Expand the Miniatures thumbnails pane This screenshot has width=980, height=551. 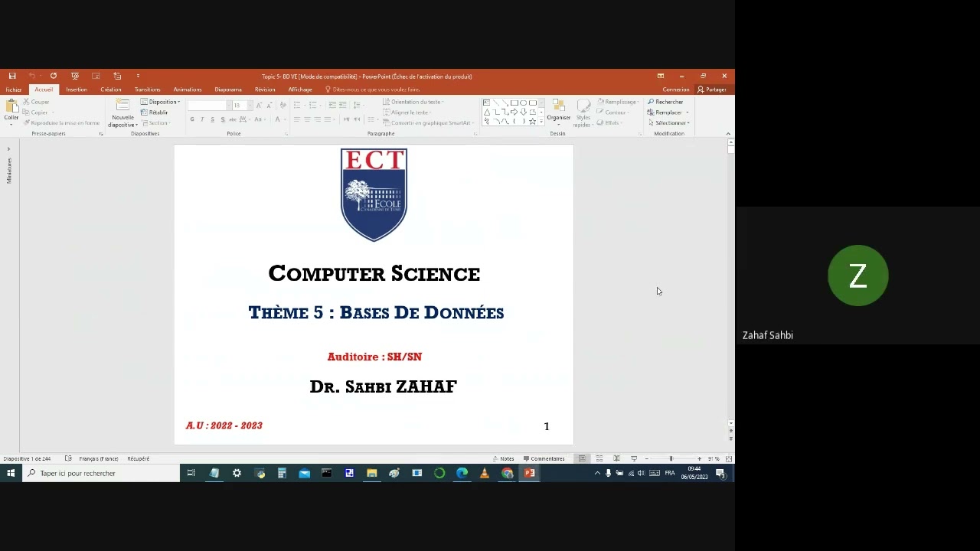pyautogui.click(x=8, y=148)
